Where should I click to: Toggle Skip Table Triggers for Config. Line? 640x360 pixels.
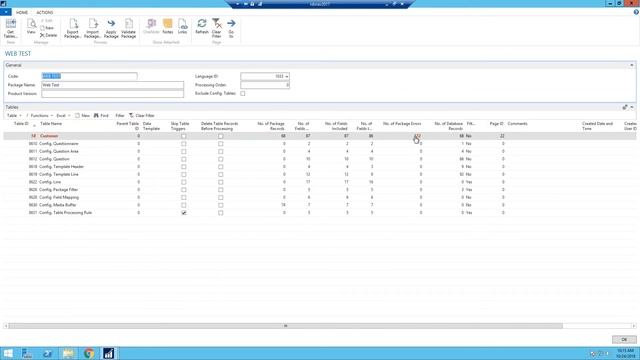point(184,182)
